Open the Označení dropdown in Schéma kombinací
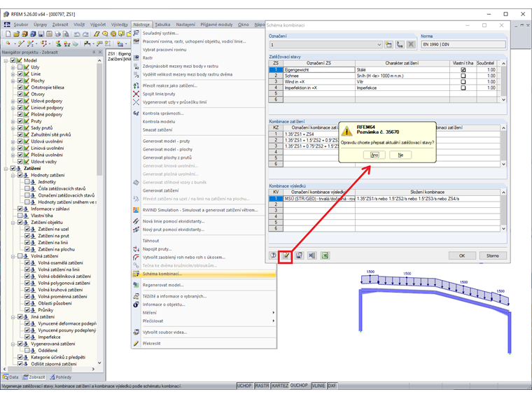532x399 pixels. coord(379,44)
